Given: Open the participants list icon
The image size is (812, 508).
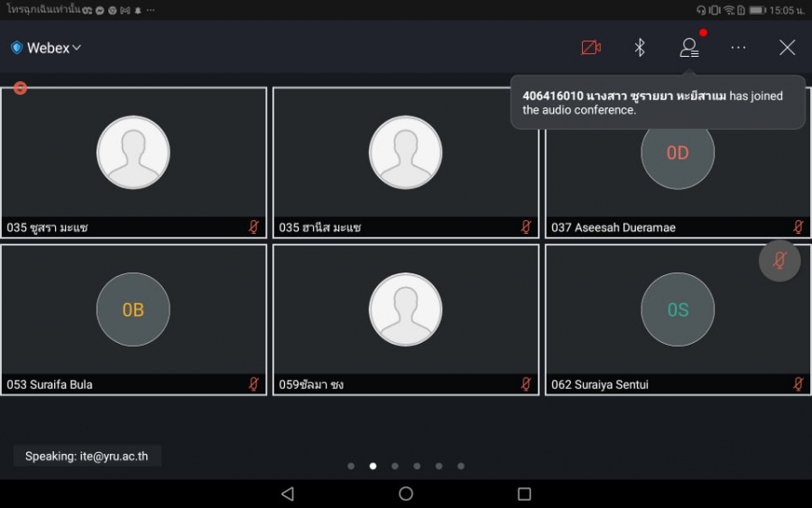Looking at the screenshot, I should click(x=689, y=48).
